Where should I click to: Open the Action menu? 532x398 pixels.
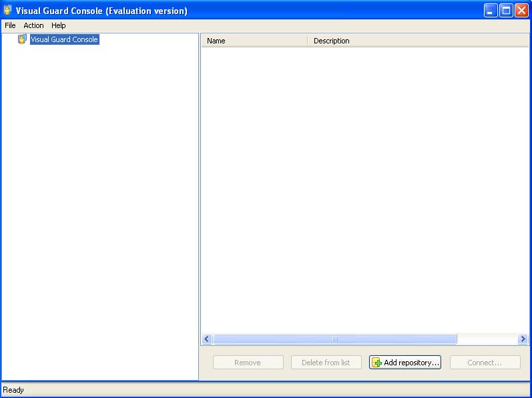pyautogui.click(x=33, y=25)
